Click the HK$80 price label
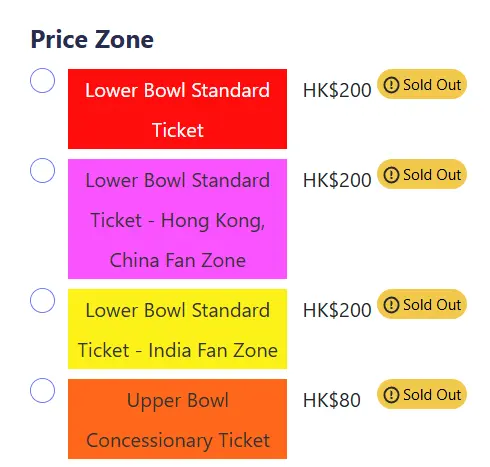Screen dimensions: 490x467 click(x=332, y=400)
